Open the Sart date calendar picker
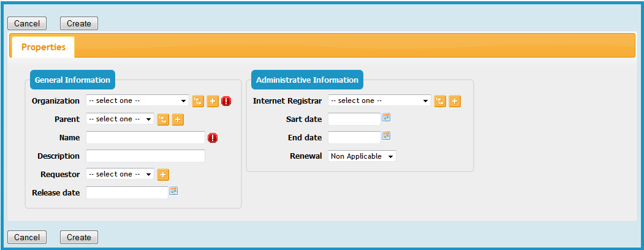 coord(386,117)
